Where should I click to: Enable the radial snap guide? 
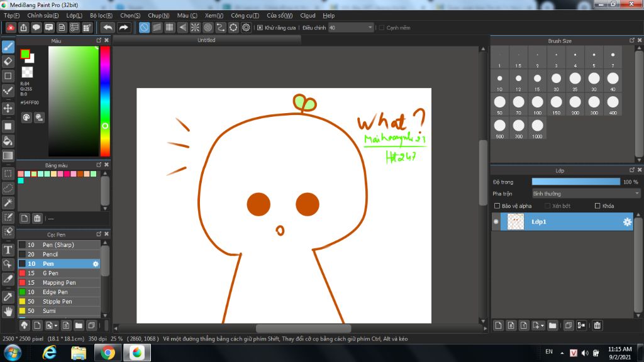coord(195,28)
